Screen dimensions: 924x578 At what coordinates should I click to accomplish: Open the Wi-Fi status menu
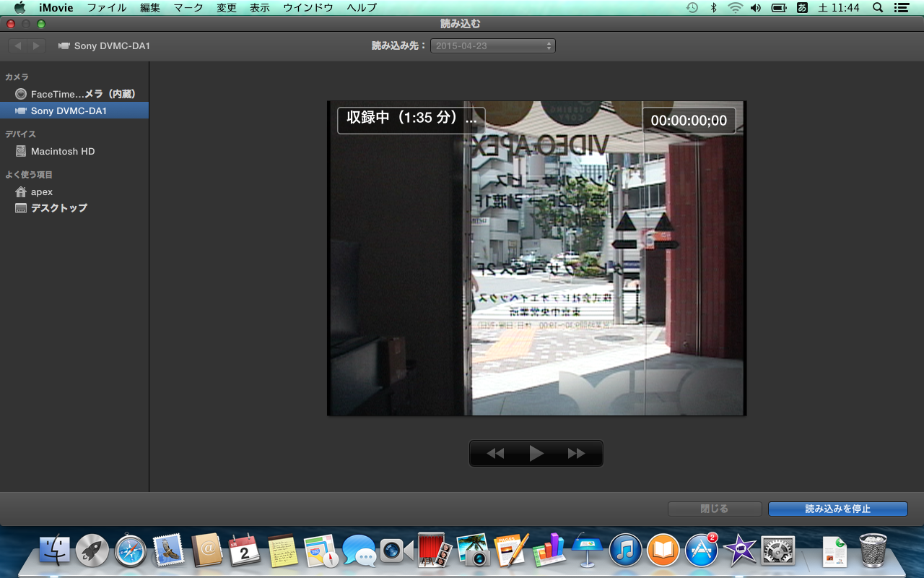(x=735, y=8)
